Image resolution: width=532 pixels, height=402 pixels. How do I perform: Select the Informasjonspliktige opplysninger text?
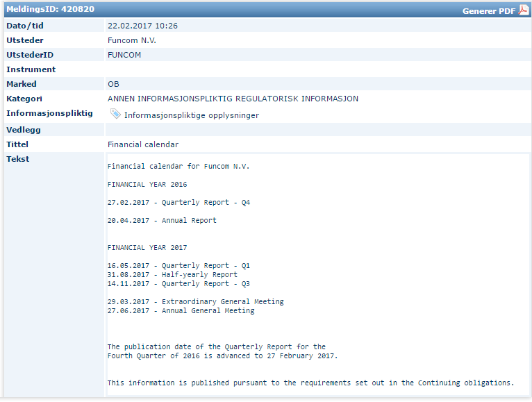pos(192,115)
